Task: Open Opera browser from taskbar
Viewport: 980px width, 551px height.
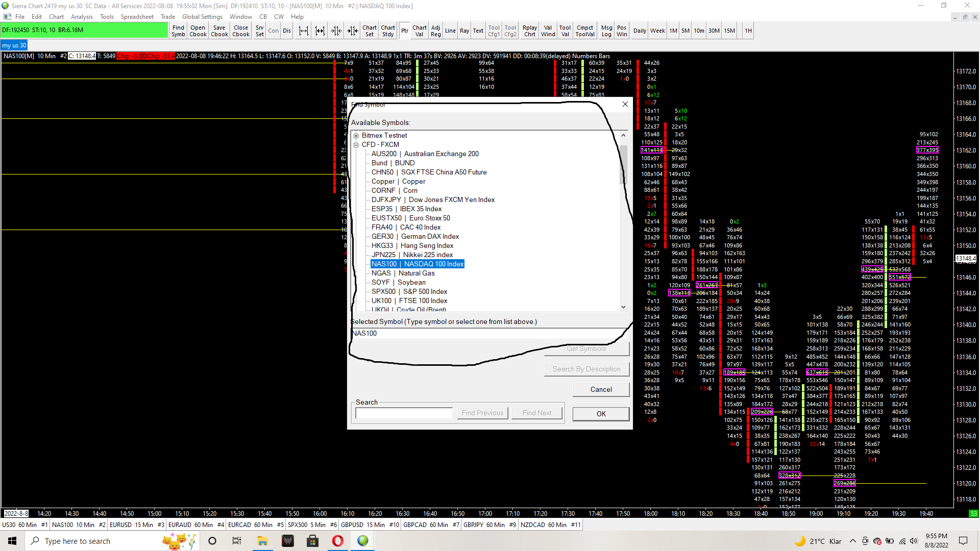Action: [337, 541]
